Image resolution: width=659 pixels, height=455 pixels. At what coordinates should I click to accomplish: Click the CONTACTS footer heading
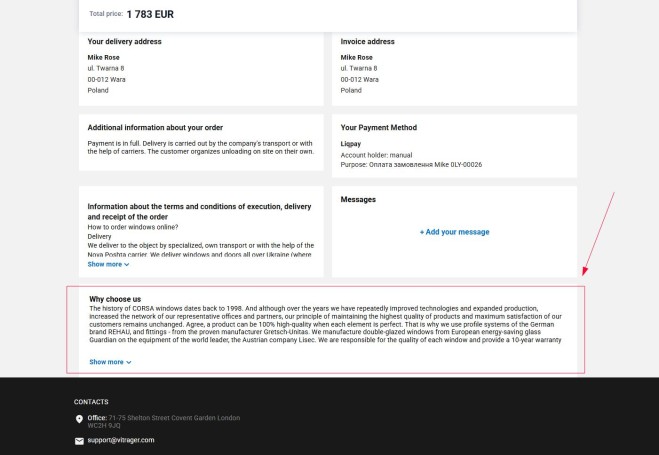[x=91, y=402]
